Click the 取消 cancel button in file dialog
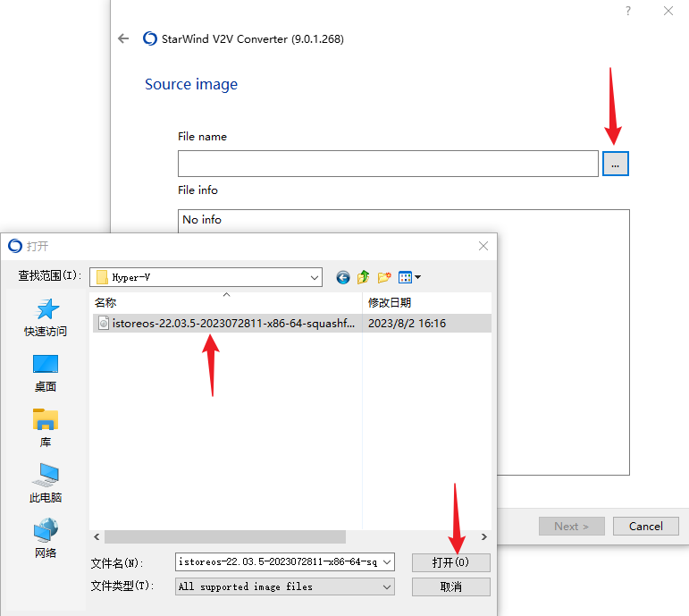The height and width of the screenshot is (616, 689). 450,587
